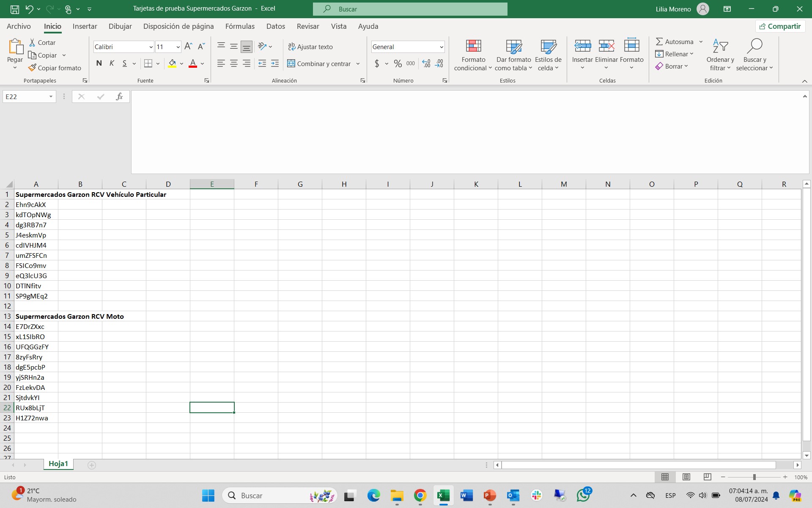Expand the General number format dropdown
This screenshot has width=812, height=508.
pos(441,47)
